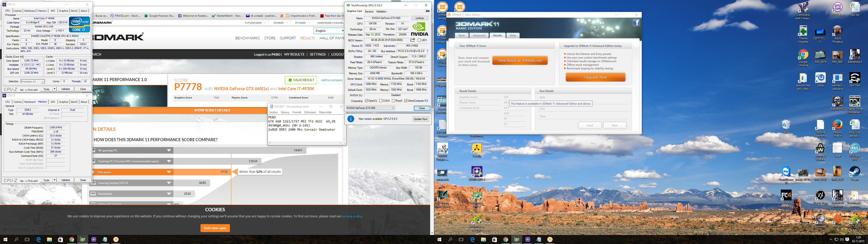Toggle the DirectCompute 5.0 checkbox
This screenshot has height=244, width=868.
tap(406, 101)
